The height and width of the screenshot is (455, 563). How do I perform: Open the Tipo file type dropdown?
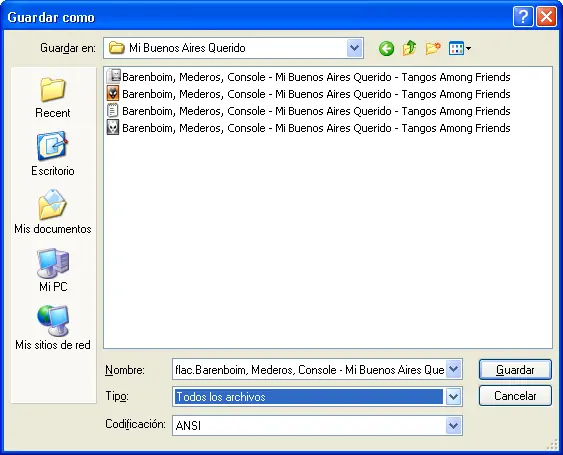(453, 397)
